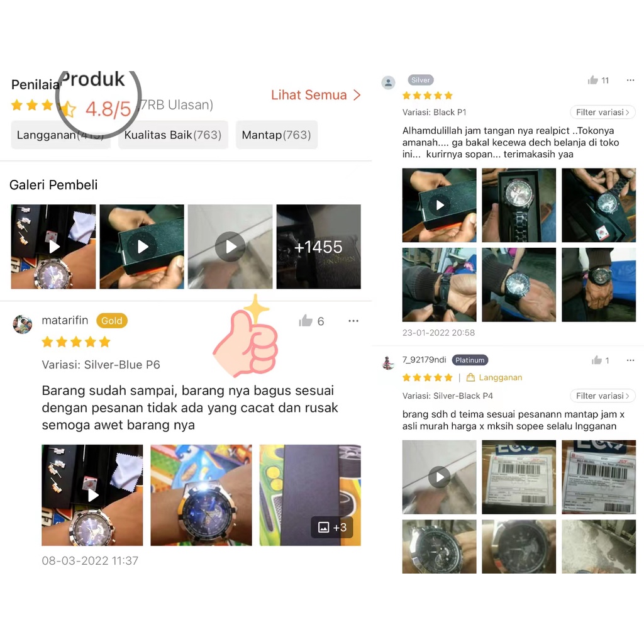This screenshot has height=644, width=644.
Task: Open the blue-dial watch on wrist photo
Action: [201, 495]
